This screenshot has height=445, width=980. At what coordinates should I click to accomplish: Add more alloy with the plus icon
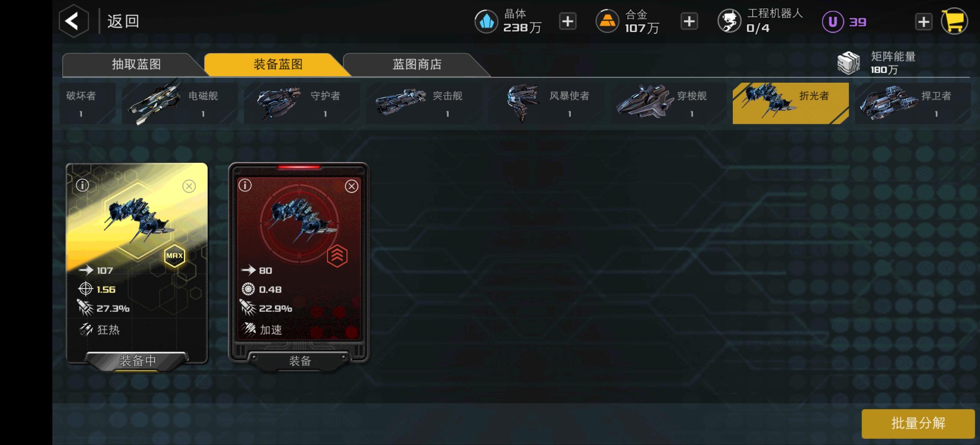689,21
